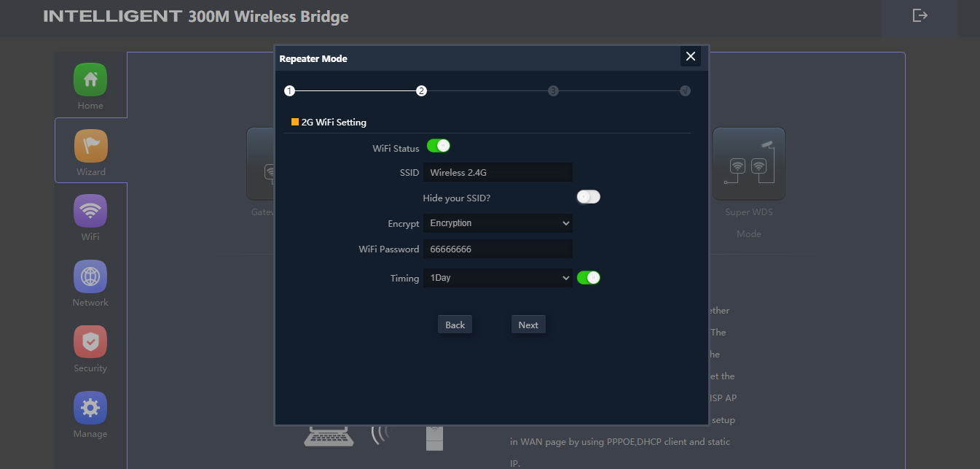This screenshot has width=980, height=469.
Task: Click the SSID text field
Action: point(498,172)
